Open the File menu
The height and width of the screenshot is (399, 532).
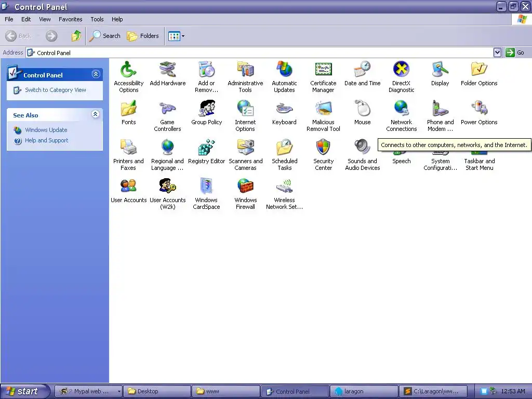click(x=9, y=19)
